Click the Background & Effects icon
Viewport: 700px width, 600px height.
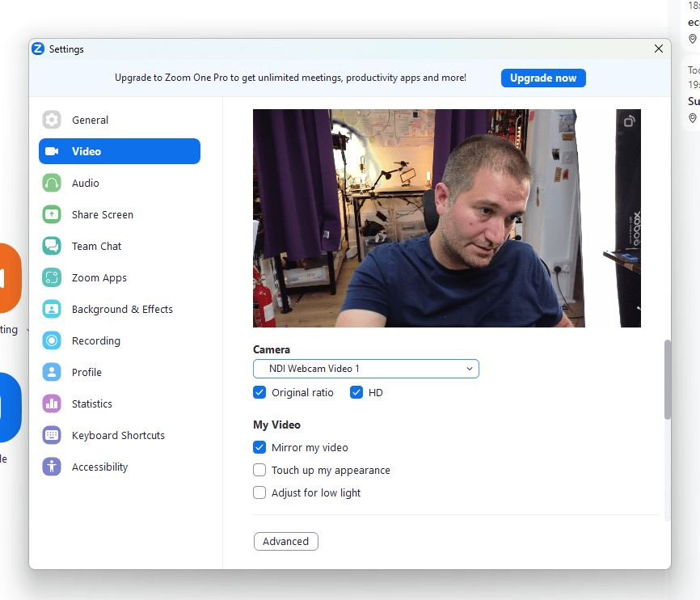(52, 309)
